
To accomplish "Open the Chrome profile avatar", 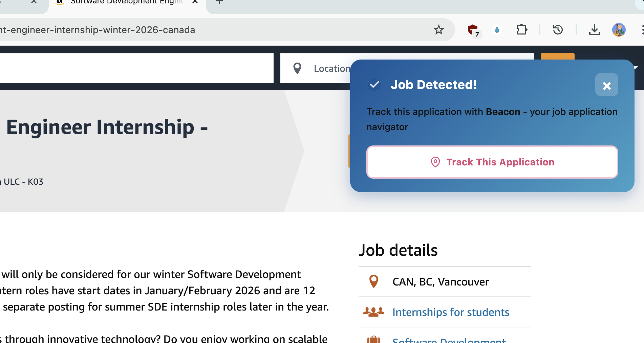I will [x=619, y=30].
